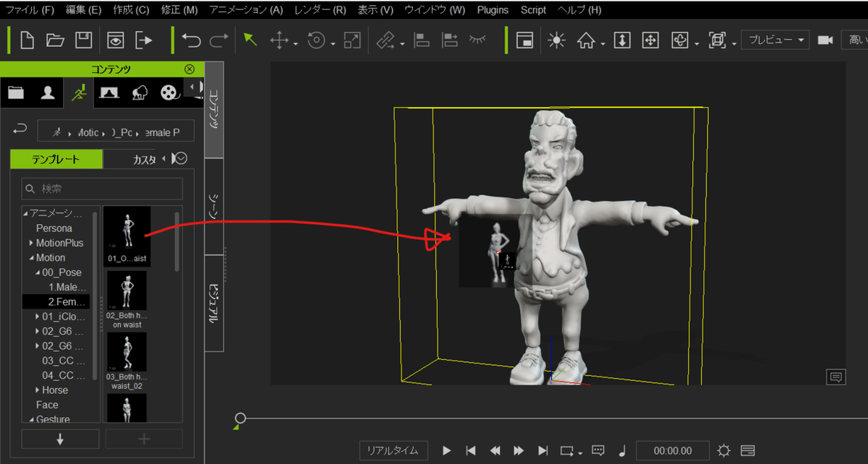The image size is (868, 464).
Task: Open the Set tab with tree icon
Action: (x=140, y=93)
